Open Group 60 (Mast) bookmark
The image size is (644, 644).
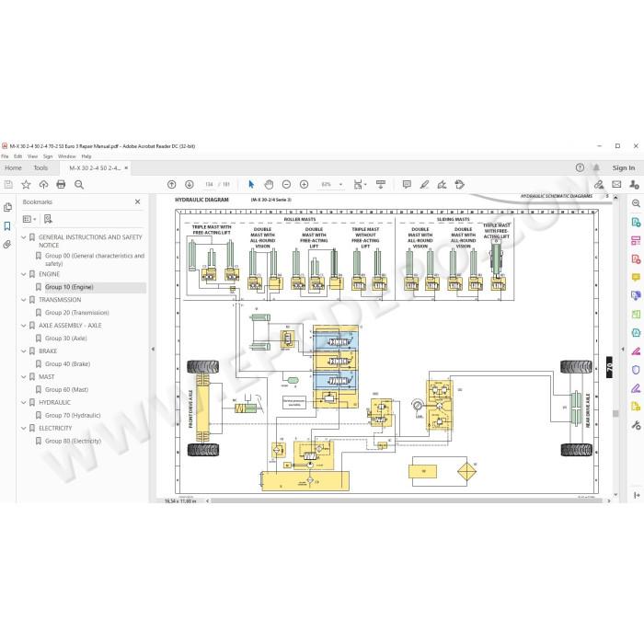pos(66,390)
